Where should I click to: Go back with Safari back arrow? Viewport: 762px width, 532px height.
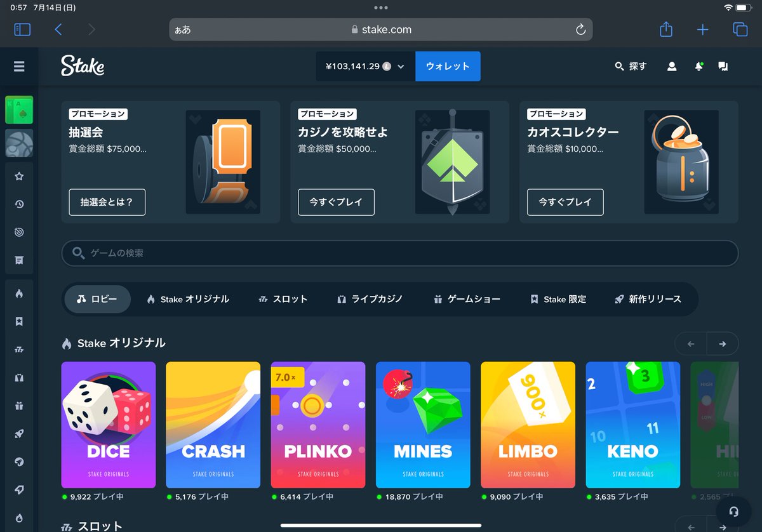click(58, 29)
